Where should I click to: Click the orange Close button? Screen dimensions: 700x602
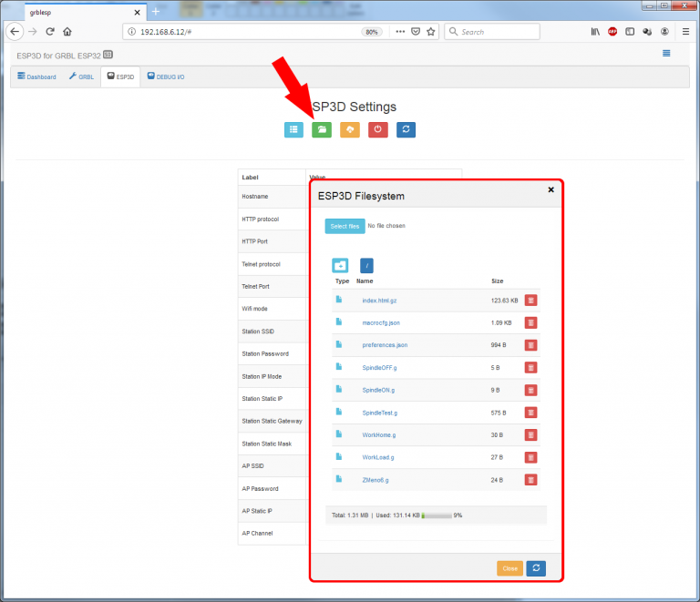(510, 568)
